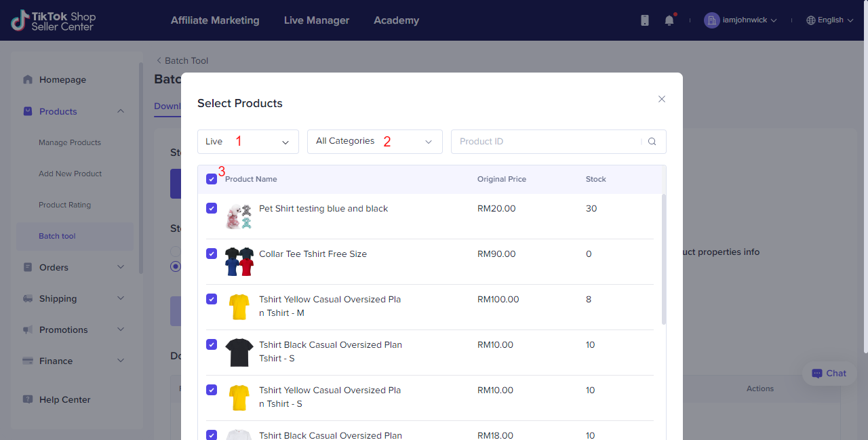The width and height of the screenshot is (868, 440).
Task: Open the Affiliate Marketing menu
Action: click(215, 20)
